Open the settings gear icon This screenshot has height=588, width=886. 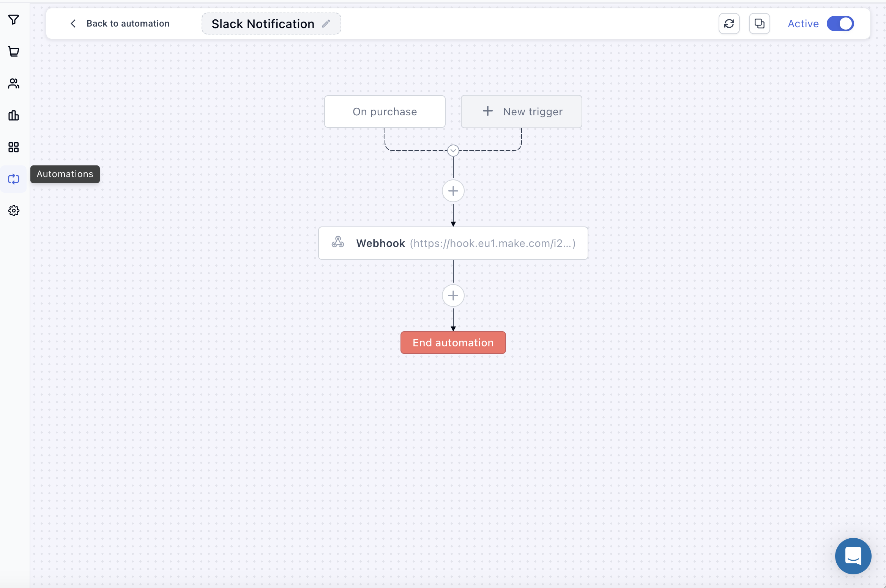pos(14,211)
